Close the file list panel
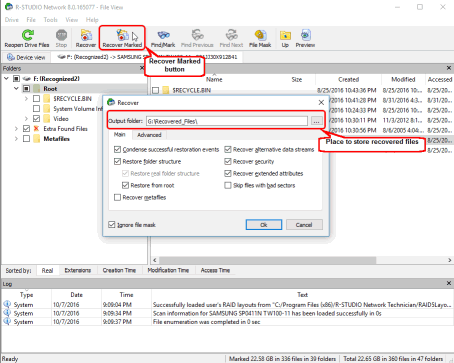 click(449, 68)
